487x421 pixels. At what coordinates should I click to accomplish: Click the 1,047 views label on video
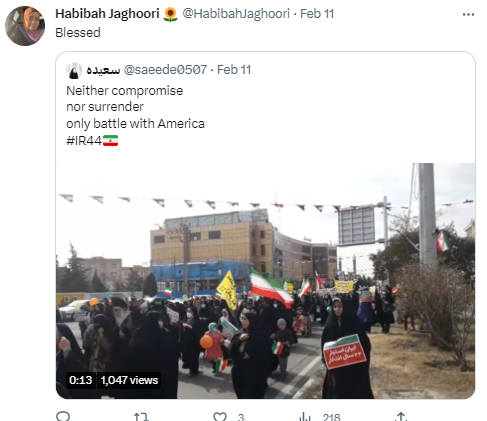pos(129,380)
